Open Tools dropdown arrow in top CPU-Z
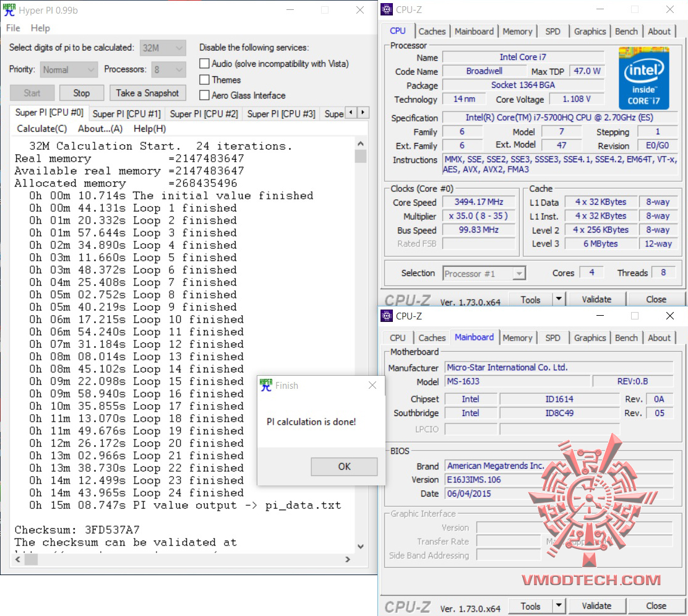Image resolution: width=688 pixels, height=616 pixels. click(x=559, y=299)
